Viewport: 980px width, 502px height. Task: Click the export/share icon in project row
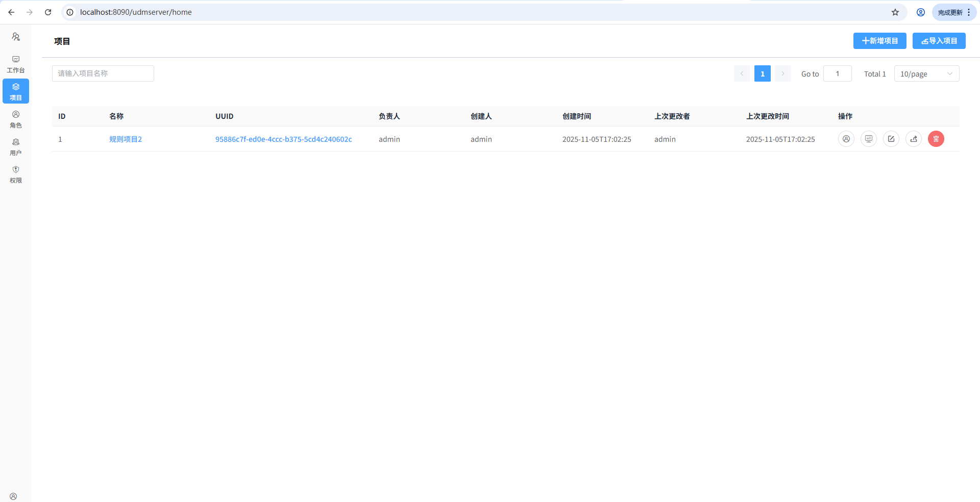point(913,139)
